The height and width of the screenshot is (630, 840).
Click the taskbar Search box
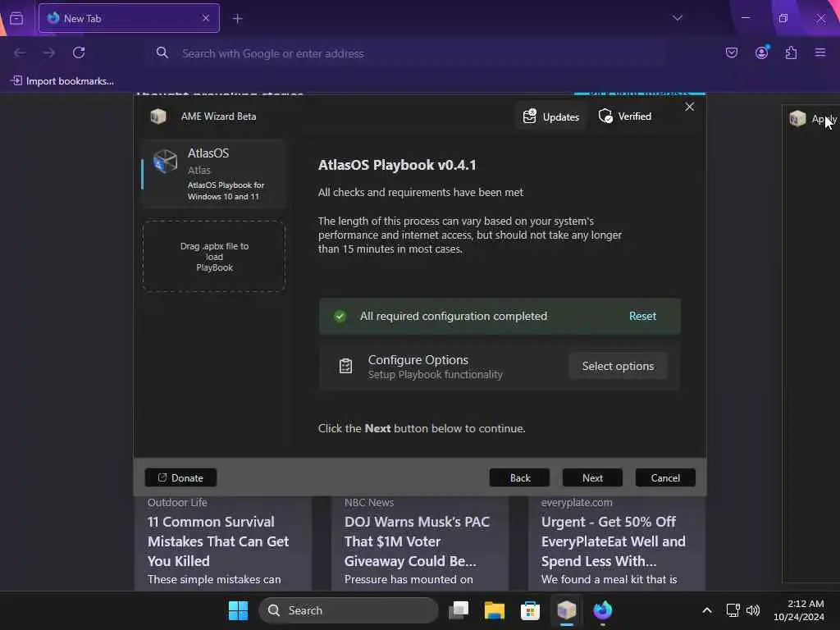point(348,610)
